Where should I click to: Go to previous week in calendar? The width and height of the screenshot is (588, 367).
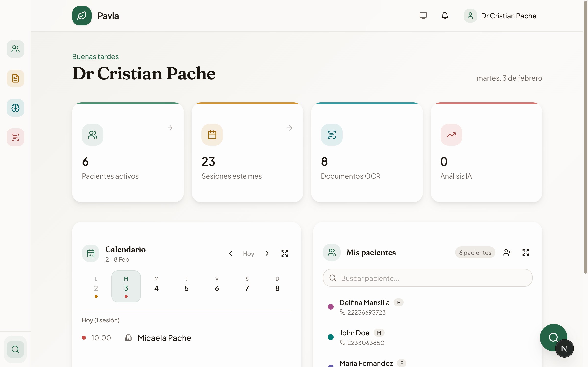(230, 253)
